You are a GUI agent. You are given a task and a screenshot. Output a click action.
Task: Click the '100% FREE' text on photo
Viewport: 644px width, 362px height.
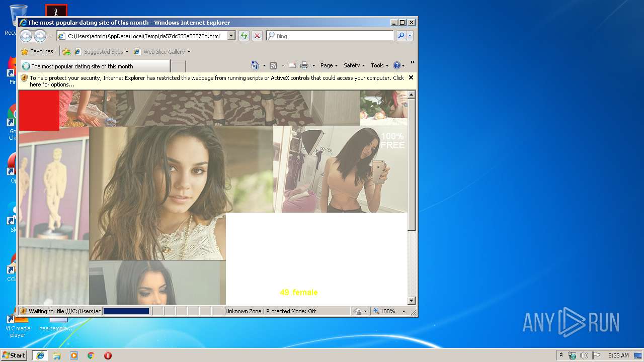392,141
